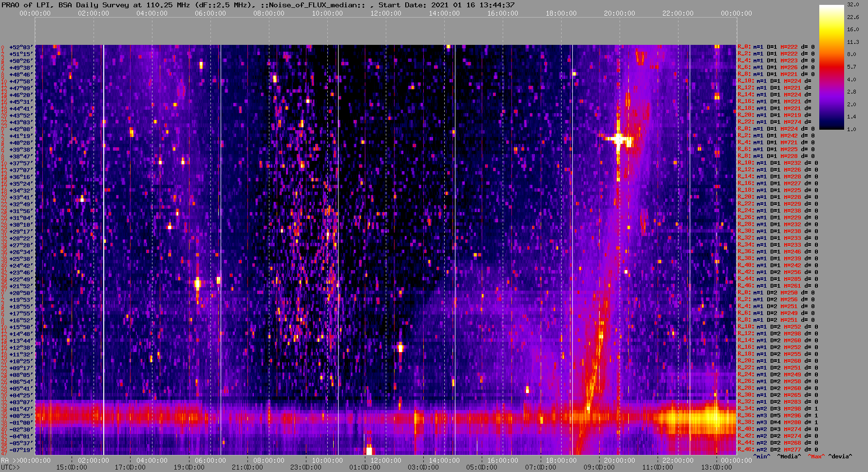
Task: Click the +33°41' declination label
Action: pos(20,197)
